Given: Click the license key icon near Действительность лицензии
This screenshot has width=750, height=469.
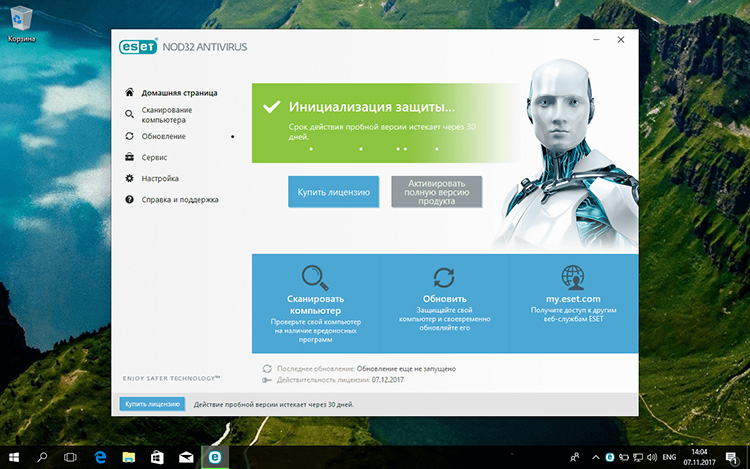Looking at the screenshot, I should (267, 380).
